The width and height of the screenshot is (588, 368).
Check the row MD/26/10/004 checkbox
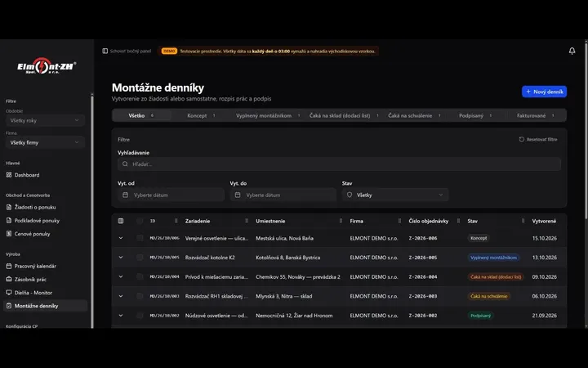[x=140, y=276]
